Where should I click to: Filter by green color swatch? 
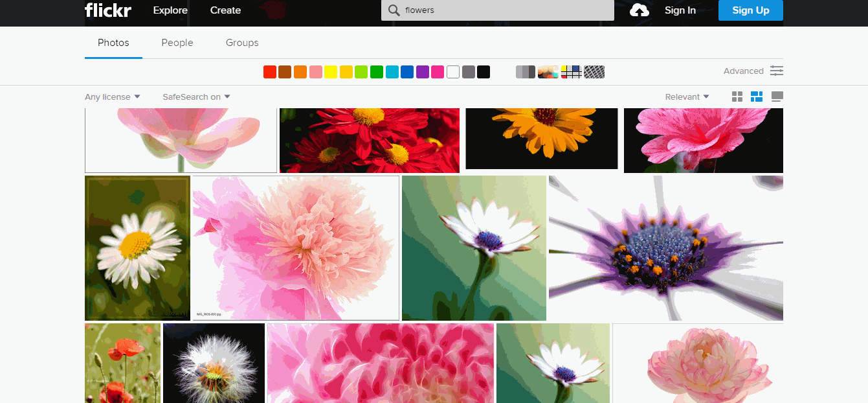tap(377, 72)
